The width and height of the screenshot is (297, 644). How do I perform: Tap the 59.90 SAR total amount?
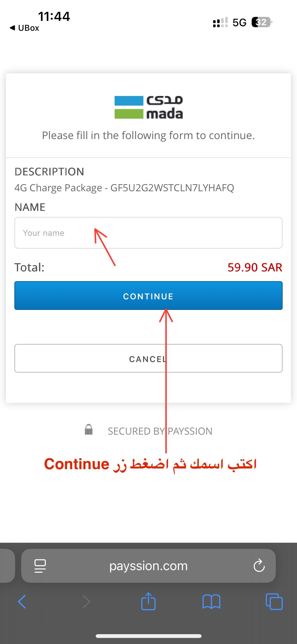pyautogui.click(x=255, y=267)
